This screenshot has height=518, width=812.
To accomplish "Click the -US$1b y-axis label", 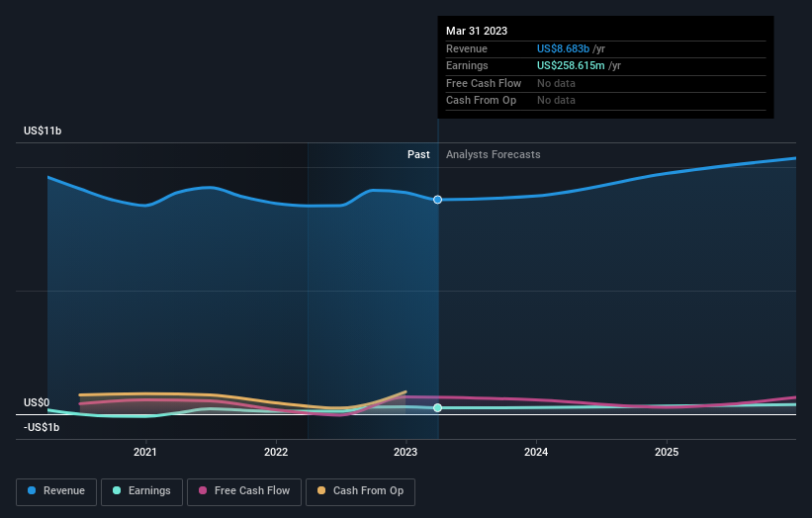I will click(42, 427).
